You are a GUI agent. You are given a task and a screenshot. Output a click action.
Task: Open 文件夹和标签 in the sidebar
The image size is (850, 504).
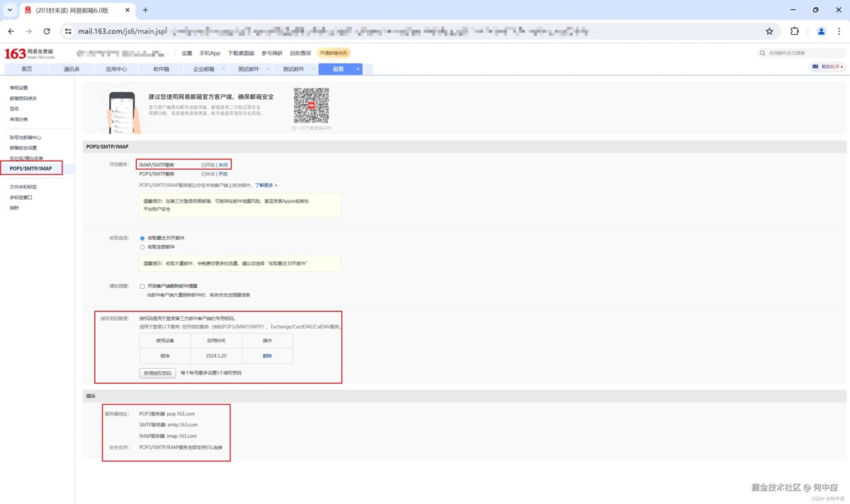click(23, 187)
